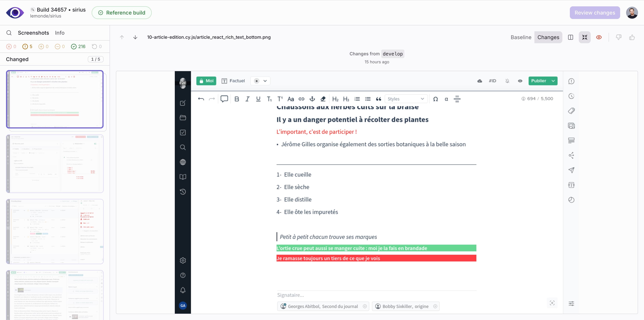Screen dimensions: 644x320
Task: Toggle split view comparison mode
Action: [571, 37]
